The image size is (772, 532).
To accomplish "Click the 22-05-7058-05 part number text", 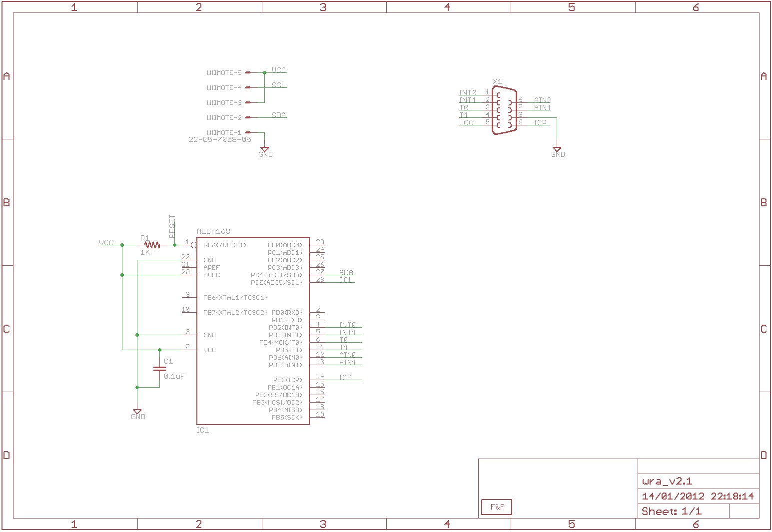I will click(220, 140).
